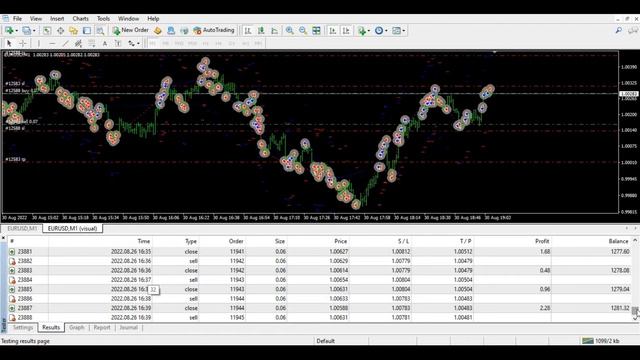Select the Crosshair tool
The width and height of the screenshot is (640, 360).
(23, 43)
